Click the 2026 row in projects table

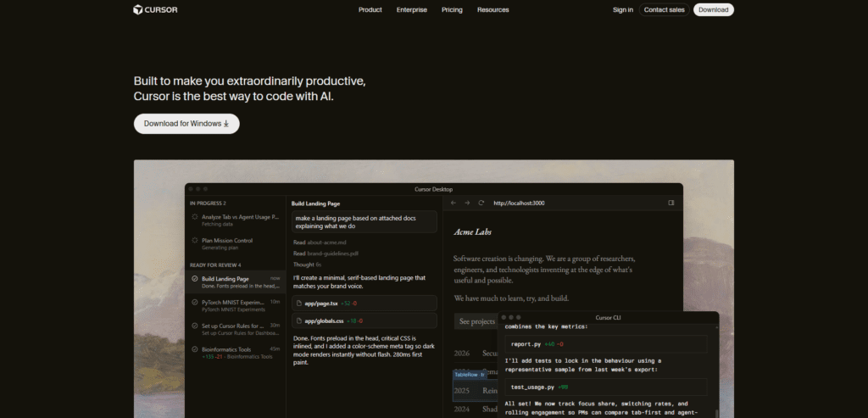pos(475,354)
